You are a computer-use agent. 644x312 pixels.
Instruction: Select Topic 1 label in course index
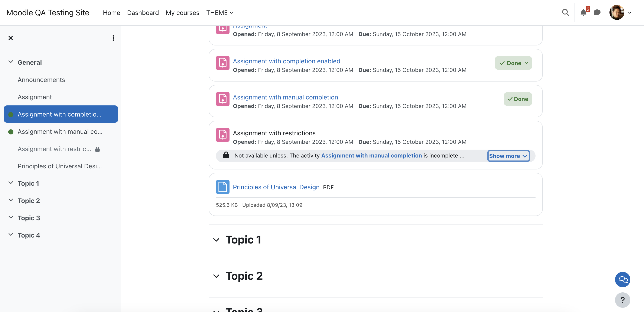point(28,183)
